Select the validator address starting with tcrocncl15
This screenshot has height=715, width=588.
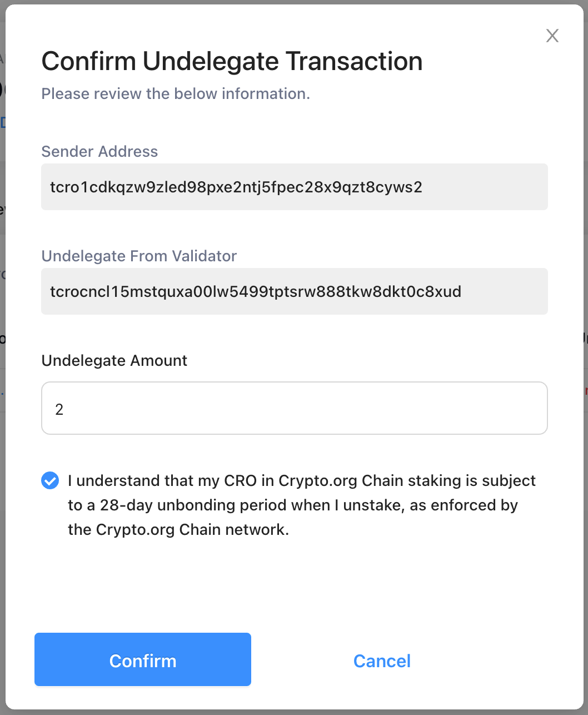click(256, 291)
